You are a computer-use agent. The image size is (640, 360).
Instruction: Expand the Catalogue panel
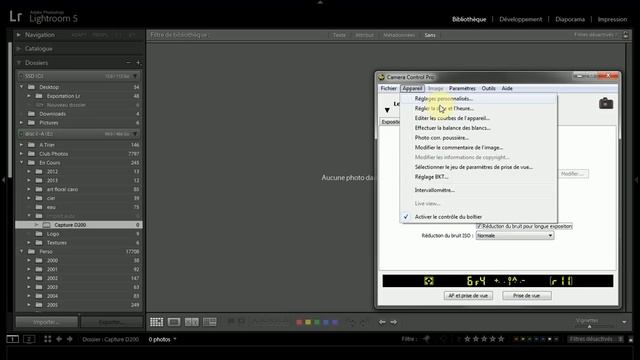pos(19,49)
